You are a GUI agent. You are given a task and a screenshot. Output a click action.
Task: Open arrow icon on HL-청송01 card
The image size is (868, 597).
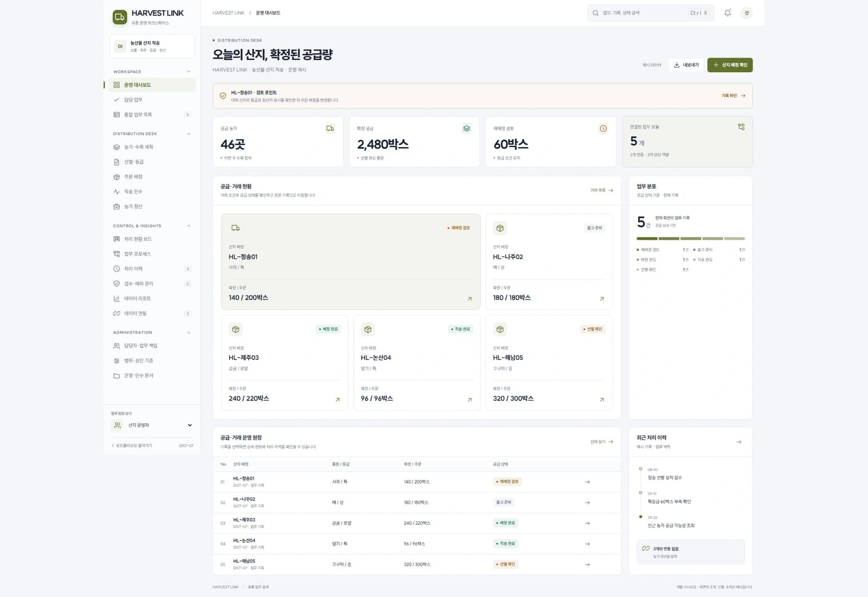click(x=470, y=298)
